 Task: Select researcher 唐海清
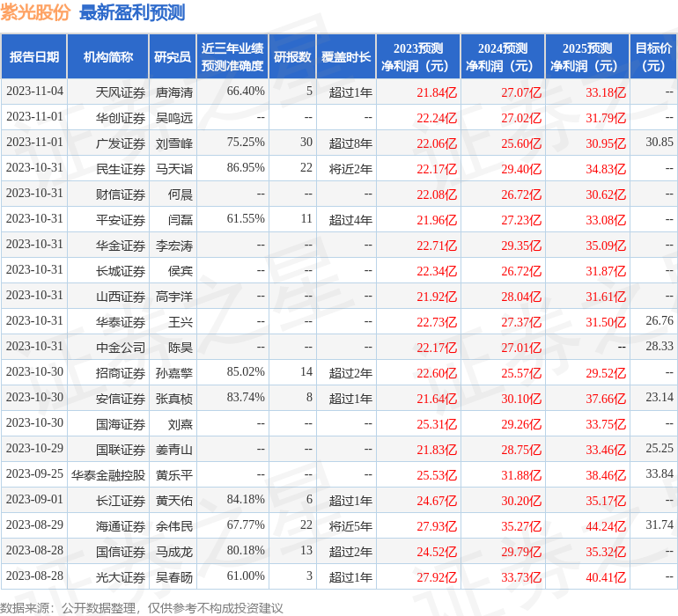pyautogui.click(x=173, y=92)
